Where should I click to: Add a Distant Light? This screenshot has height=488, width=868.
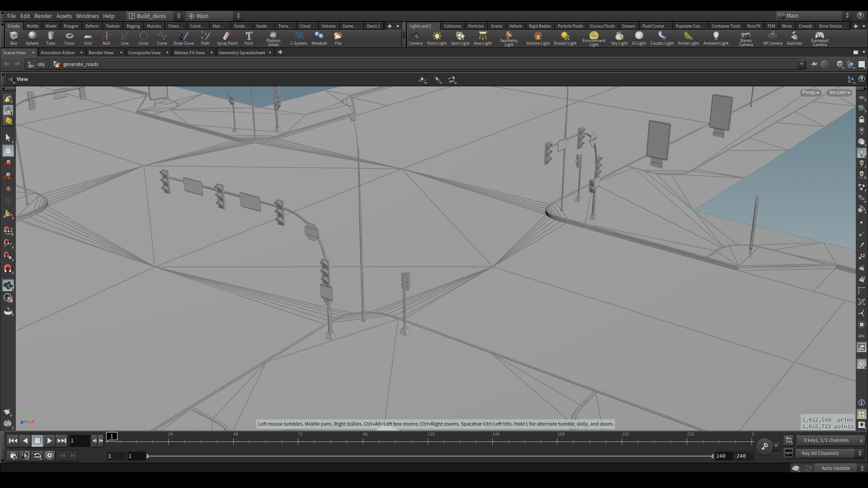click(x=565, y=38)
